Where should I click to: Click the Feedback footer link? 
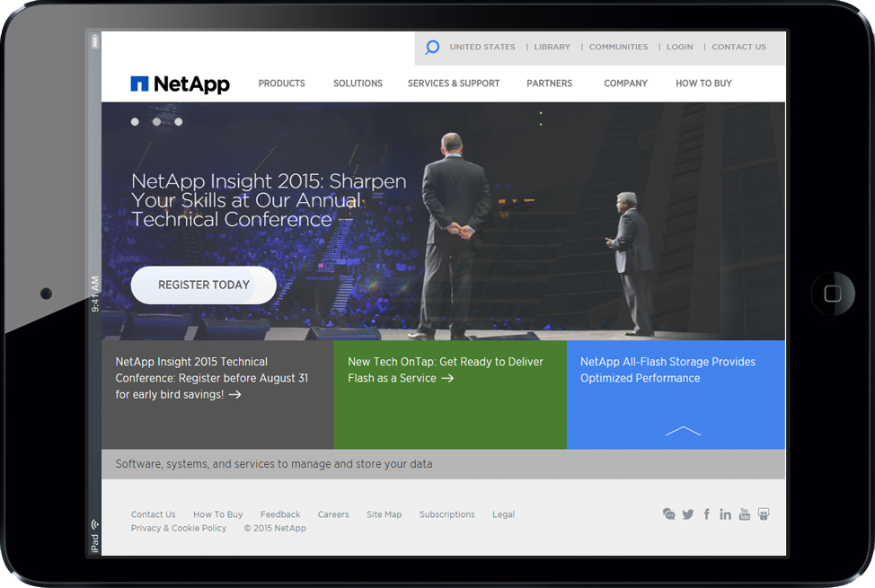pyautogui.click(x=280, y=514)
